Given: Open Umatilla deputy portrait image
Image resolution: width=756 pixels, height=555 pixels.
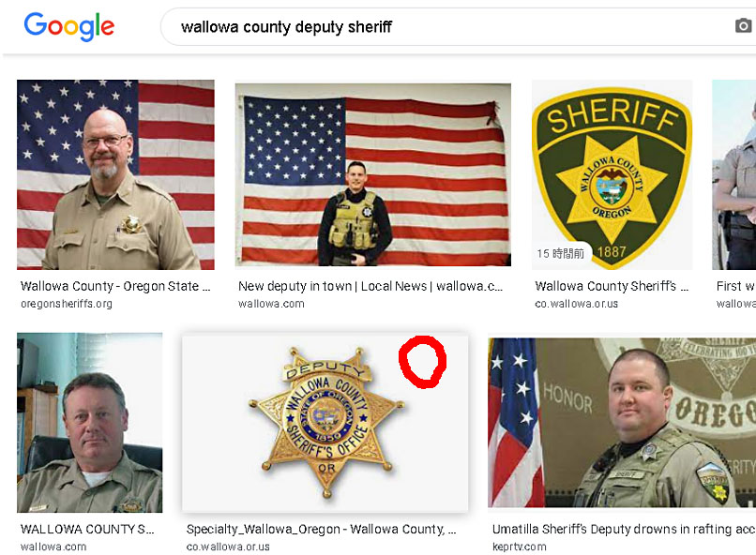Looking at the screenshot, I should point(622,422).
